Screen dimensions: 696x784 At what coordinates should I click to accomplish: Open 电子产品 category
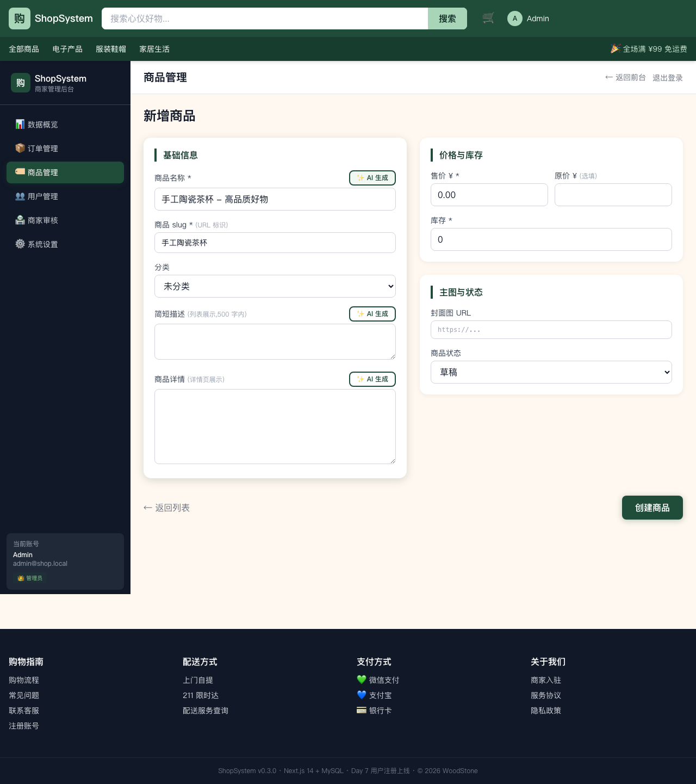(x=67, y=49)
